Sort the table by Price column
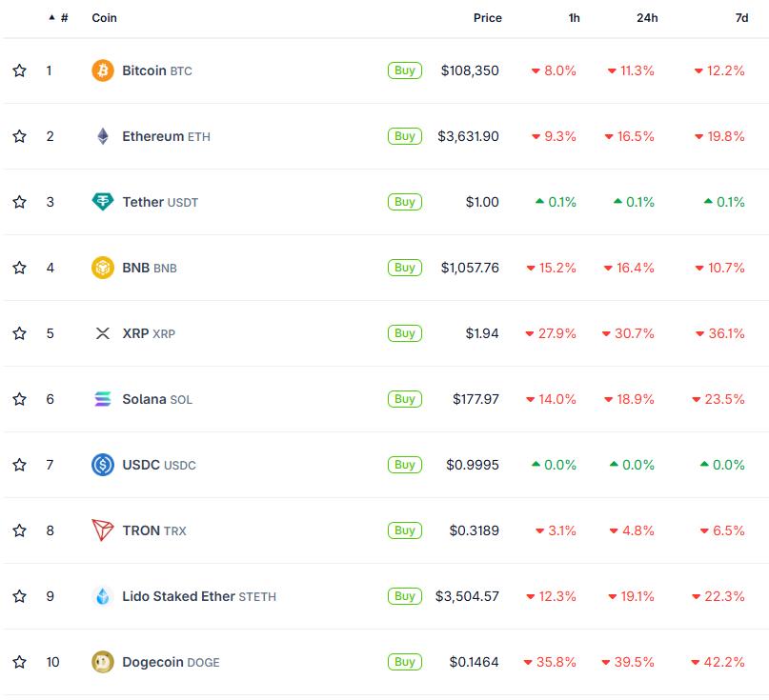The image size is (769, 700). (487, 18)
